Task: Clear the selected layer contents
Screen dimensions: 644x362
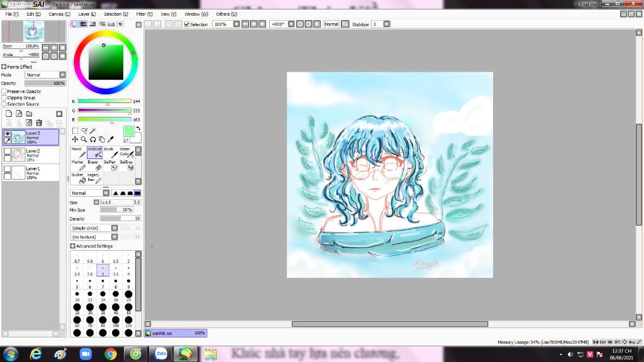Action: (x=29, y=123)
